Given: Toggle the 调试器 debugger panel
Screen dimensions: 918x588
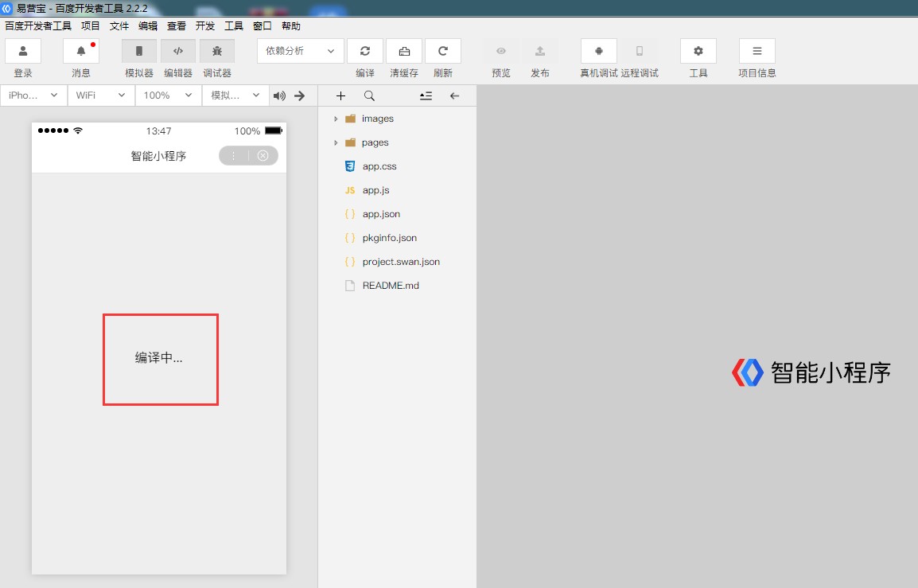Looking at the screenshot, I should 217,51.
